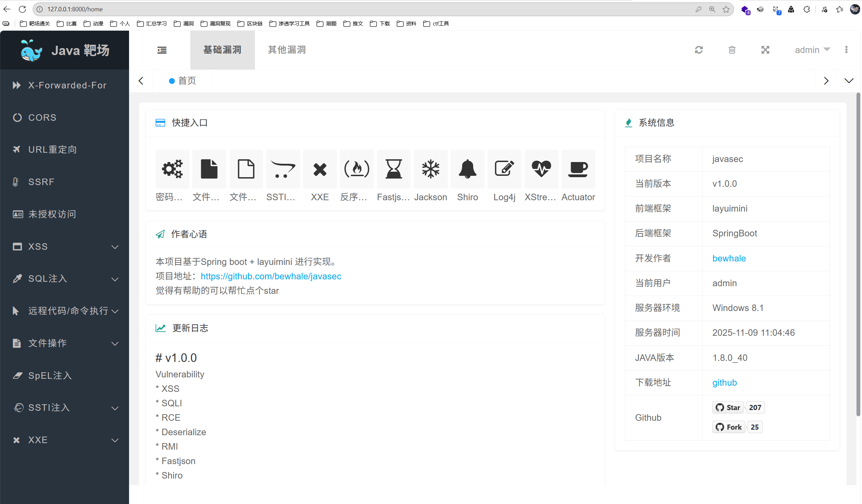Switch to the 其他漏洞 tab
Viewport: 862px width, 504px height.
click(x=287, y=50)
